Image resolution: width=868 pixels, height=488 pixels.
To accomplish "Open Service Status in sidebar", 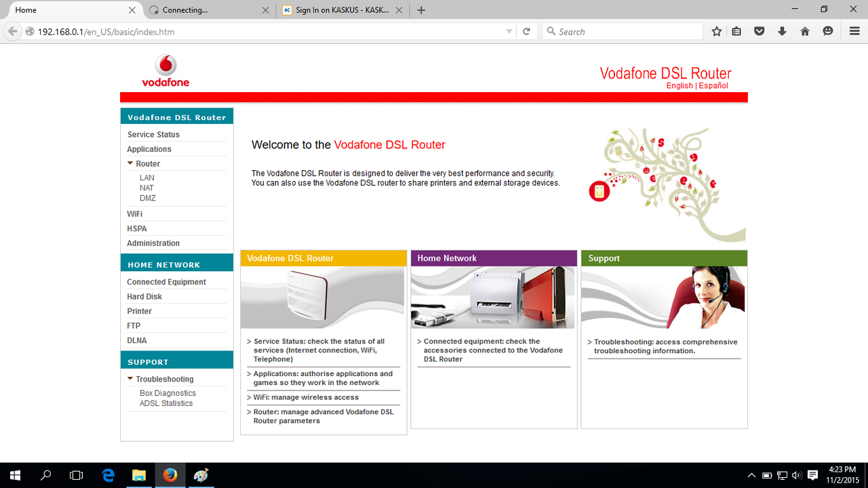I will tap(153, 134).
